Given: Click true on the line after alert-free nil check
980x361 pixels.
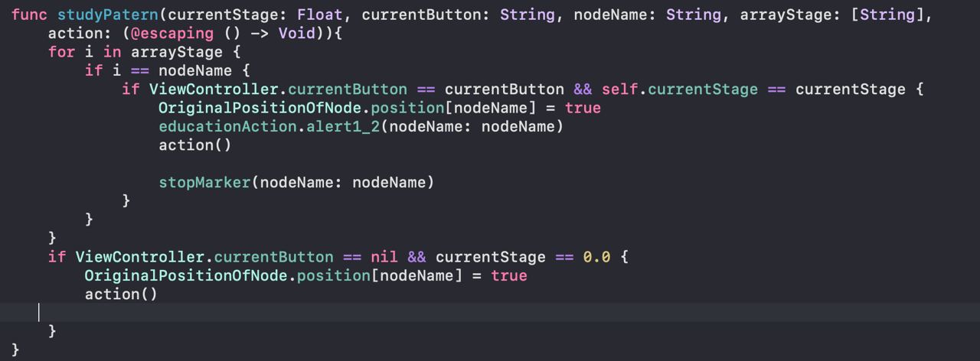Looking at the screenshot, I should [509, 275].
